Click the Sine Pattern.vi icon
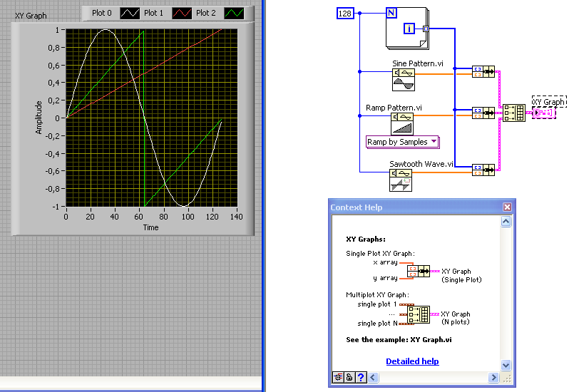Screen dimensions: 574x392 point(402,81)
